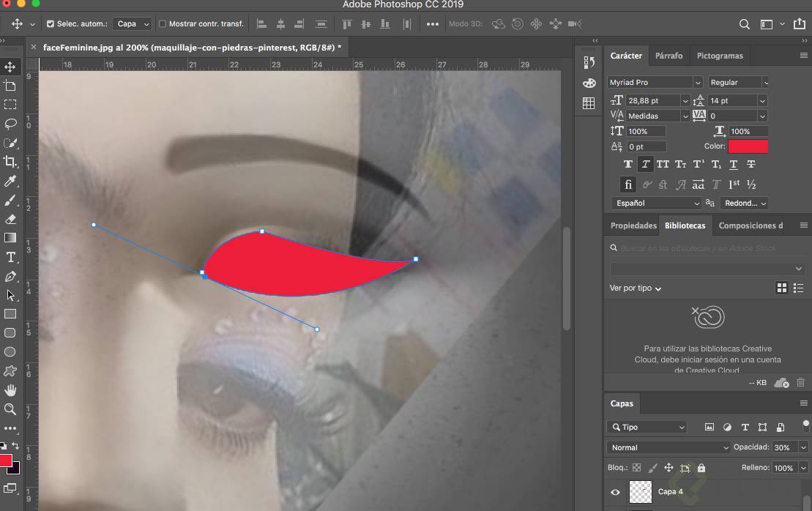The height and width of the screenshot is (511, 812).
Task: Select the Eyedropper tool
Action: click(10, 181)
